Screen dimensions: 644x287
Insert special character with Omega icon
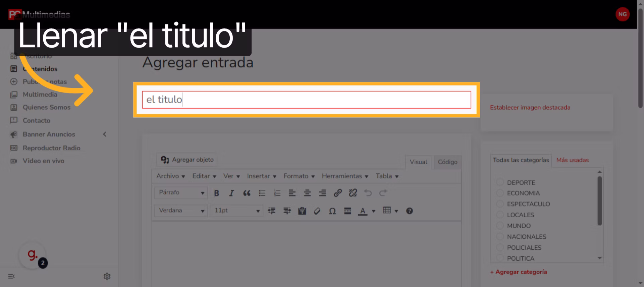pyautogui.click(x=332, y=211)
